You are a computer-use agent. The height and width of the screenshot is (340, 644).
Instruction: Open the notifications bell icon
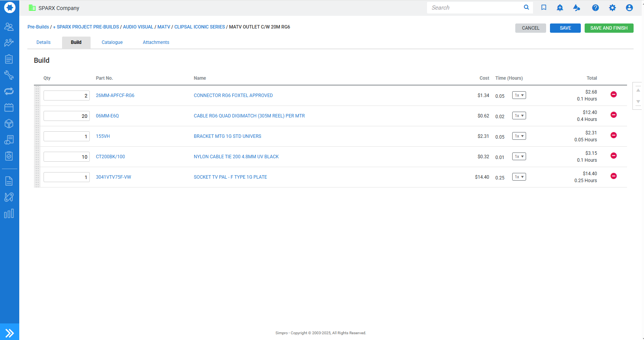pyautogui.click(x=560, y=8)
